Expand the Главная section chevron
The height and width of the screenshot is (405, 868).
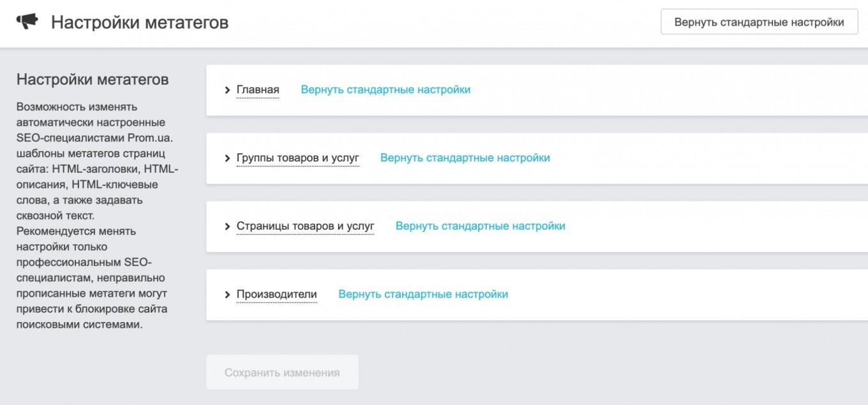coord(227,90)
